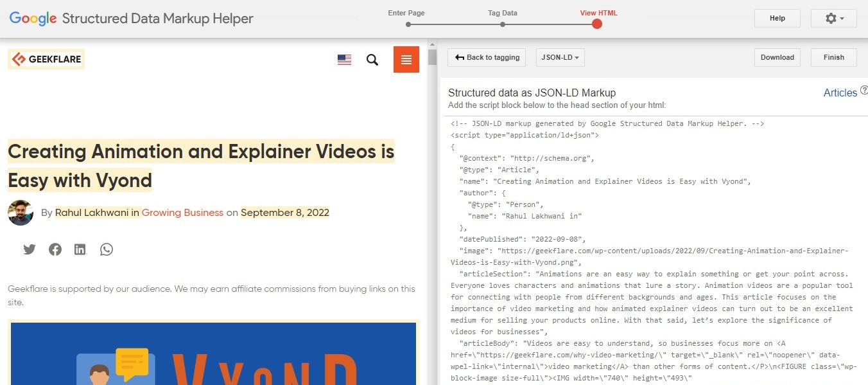Jump to the Enter Page step

pos(407,19)
